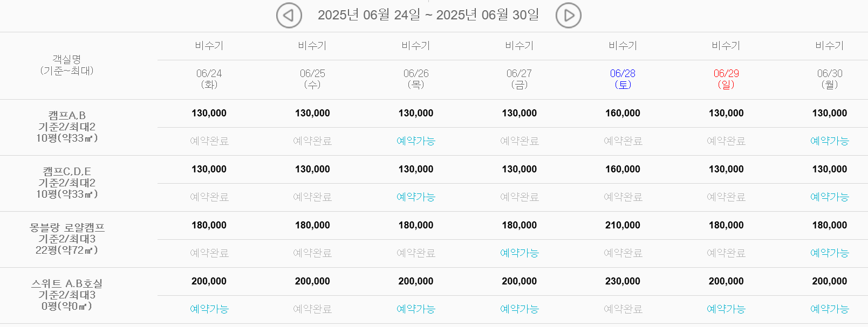Click the 캠프A,B room name label
The width and height of the screenshot is (868, 327).
pyautogui.click(x=67, y=114)
